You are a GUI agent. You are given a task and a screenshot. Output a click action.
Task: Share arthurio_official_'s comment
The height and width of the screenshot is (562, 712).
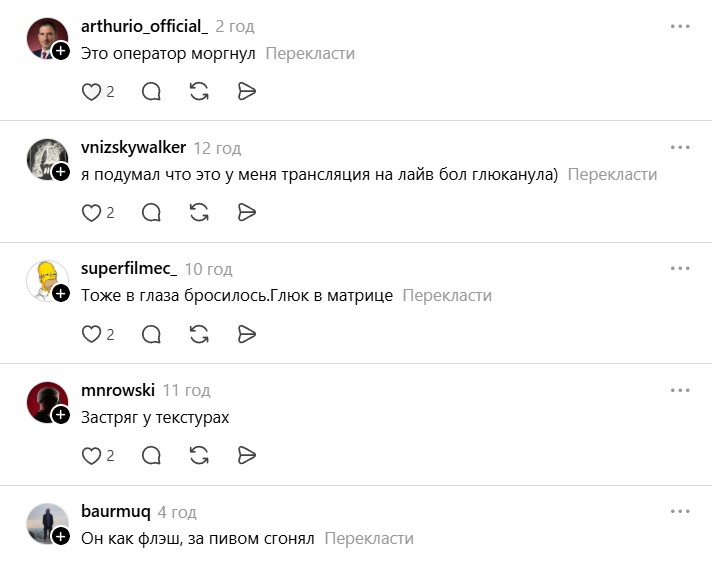pos(247,92)
